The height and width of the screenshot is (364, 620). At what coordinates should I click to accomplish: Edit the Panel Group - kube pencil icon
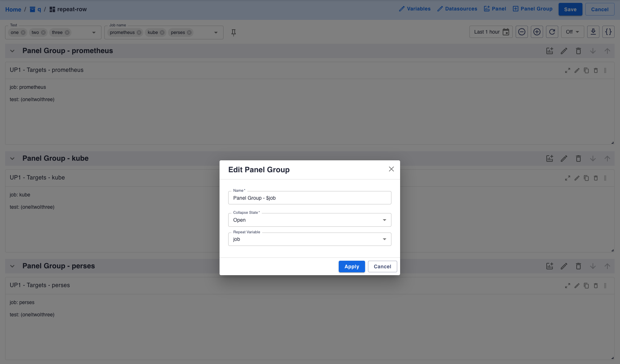pyautogui.click(x=564, y=159)
